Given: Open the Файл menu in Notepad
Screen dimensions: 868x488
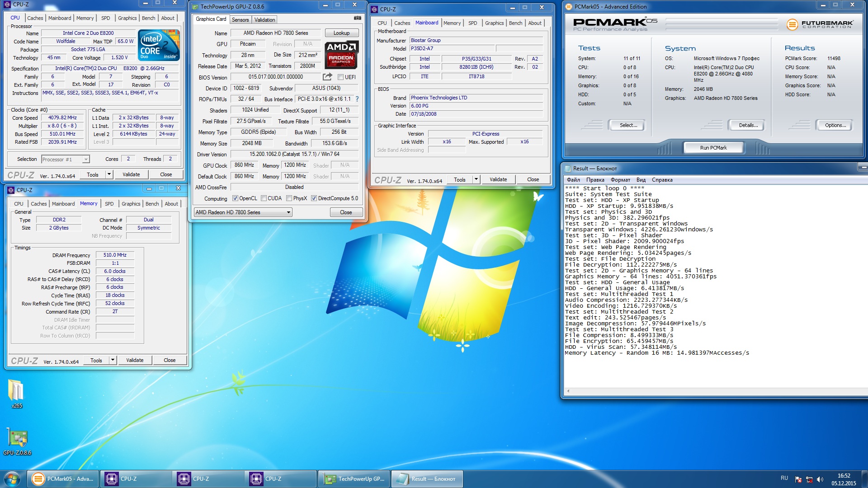Looking at the screenshot, I should 573,180.
